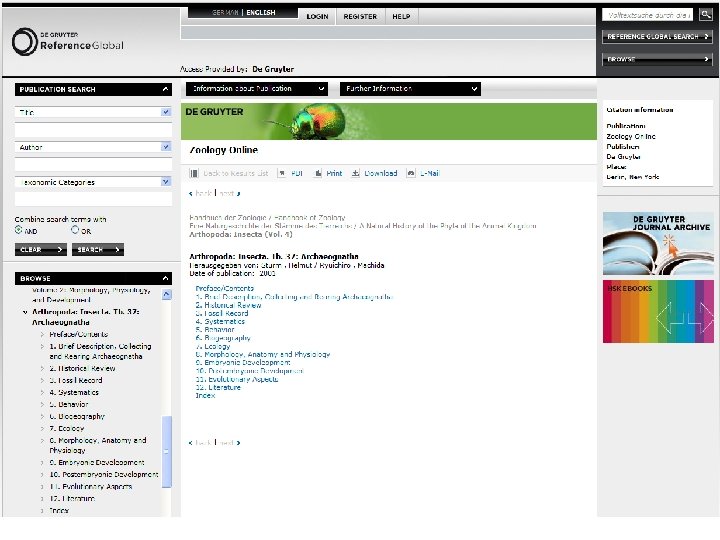Collapse the Publication Search panel arrow

[165, 89]
